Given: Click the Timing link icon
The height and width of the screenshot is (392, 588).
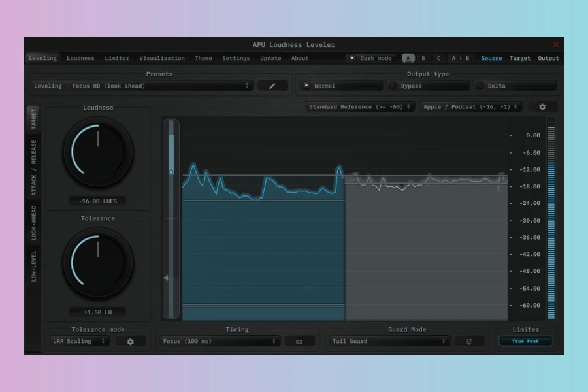Looking at the screenshot, I should pyautogui.click(x=299, y=341).
